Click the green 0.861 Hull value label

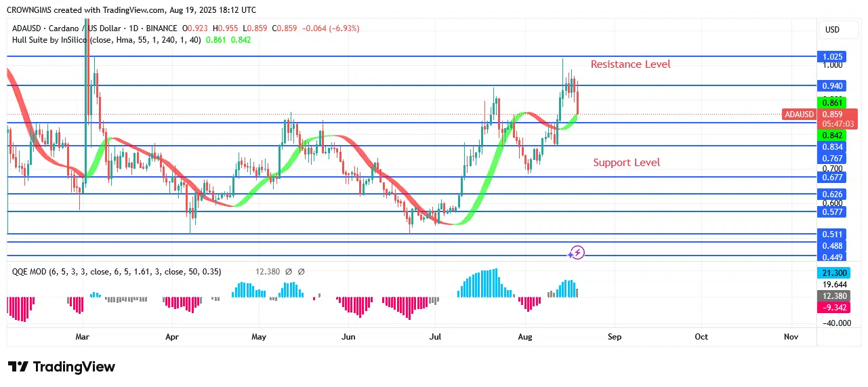click(832, 102)
